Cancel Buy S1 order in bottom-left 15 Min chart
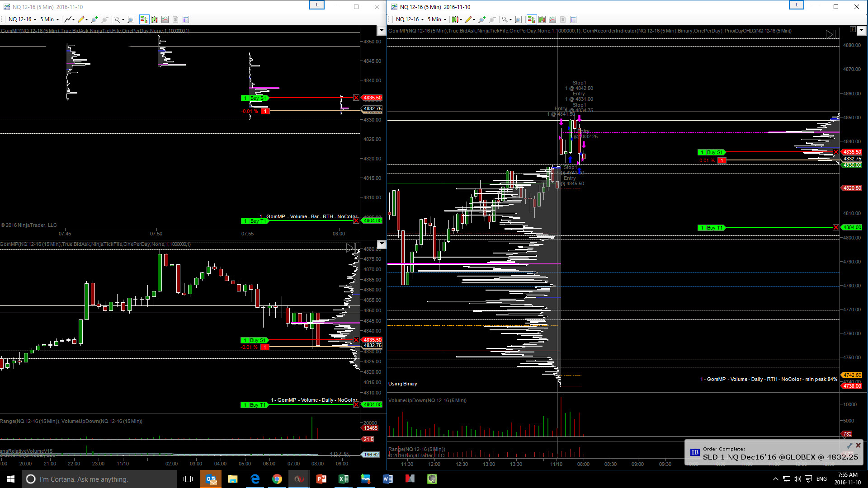 pyautogui.click(x=356, y=340)
